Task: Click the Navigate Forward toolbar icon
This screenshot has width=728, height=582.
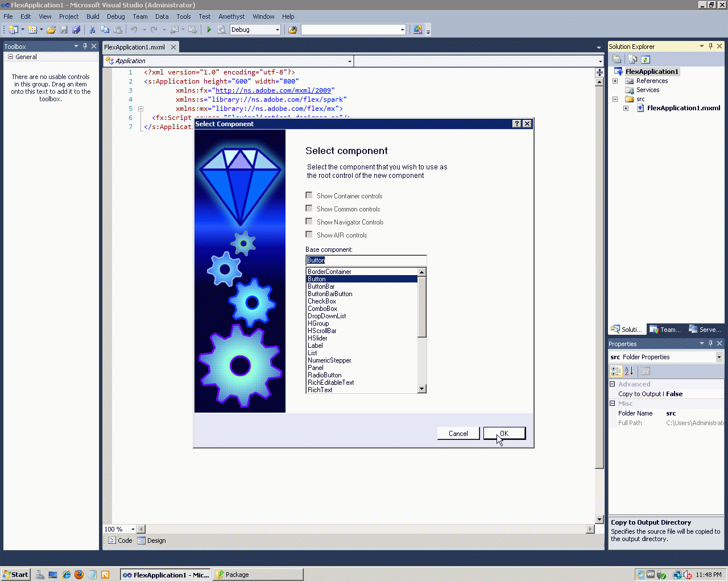Action: [x=192, y=30]
